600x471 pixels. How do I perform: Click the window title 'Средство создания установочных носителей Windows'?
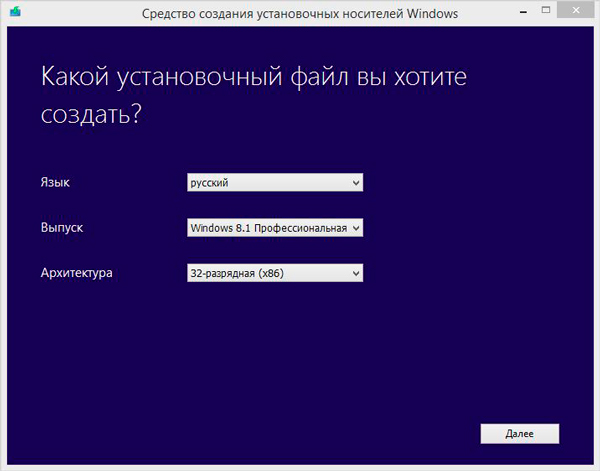pos(300,14)
